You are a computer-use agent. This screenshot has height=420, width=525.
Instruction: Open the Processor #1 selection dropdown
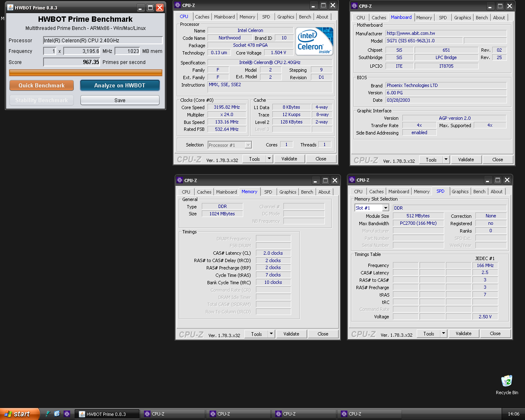click(248, 145)
